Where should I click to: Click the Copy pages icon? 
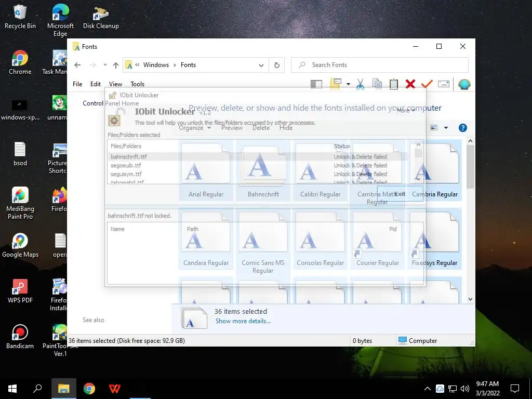tap(377, 84)
